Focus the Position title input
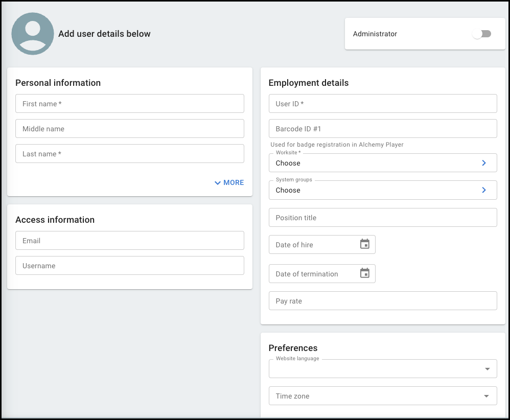Image resolution: width=510 pixels, height=420 pixels. [x=382, y=218]
